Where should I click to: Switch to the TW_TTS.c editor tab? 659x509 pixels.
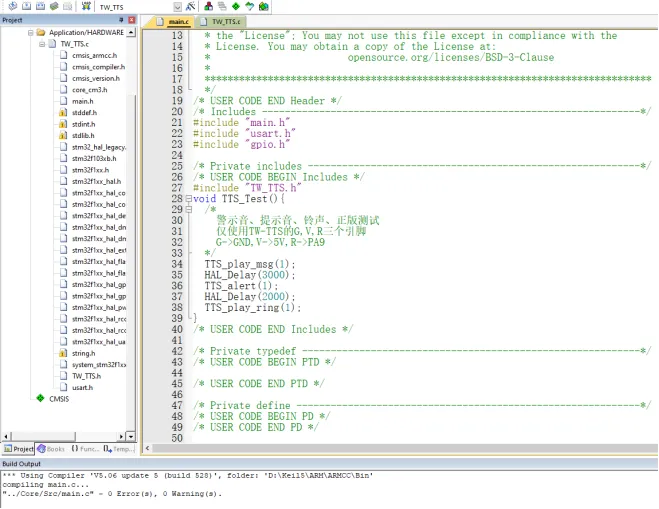(221, 21)
